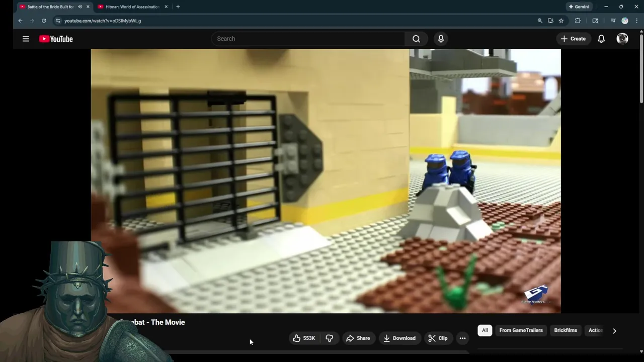
Task: Open the Chrome profile avatar
Action: [625, 21]
